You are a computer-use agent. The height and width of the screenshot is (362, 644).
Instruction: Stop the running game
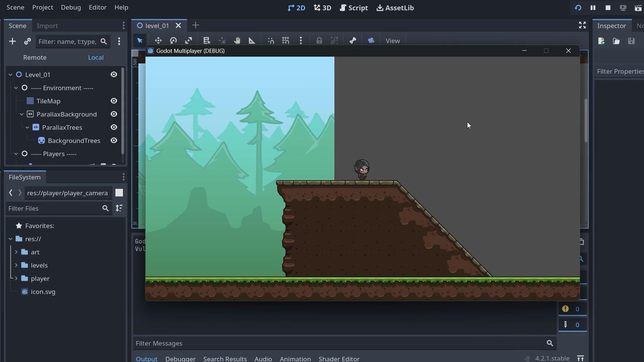pos(607,7)
